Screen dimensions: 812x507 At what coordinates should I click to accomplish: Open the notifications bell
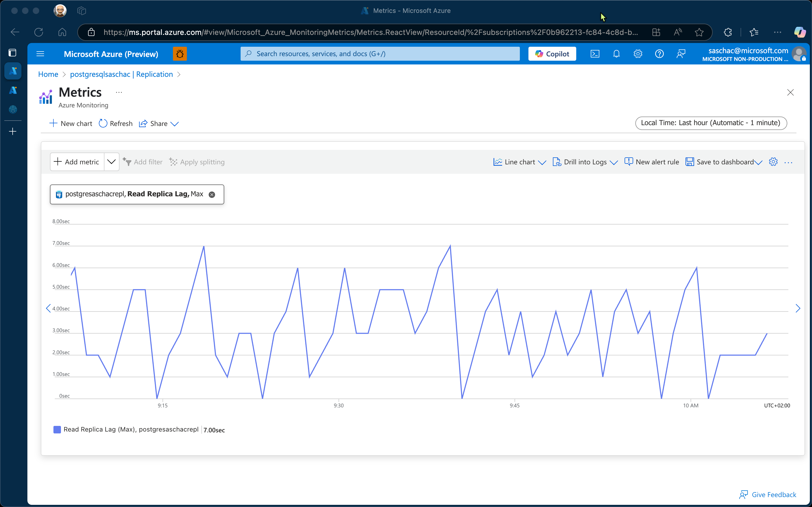click(x=616, y=54)
